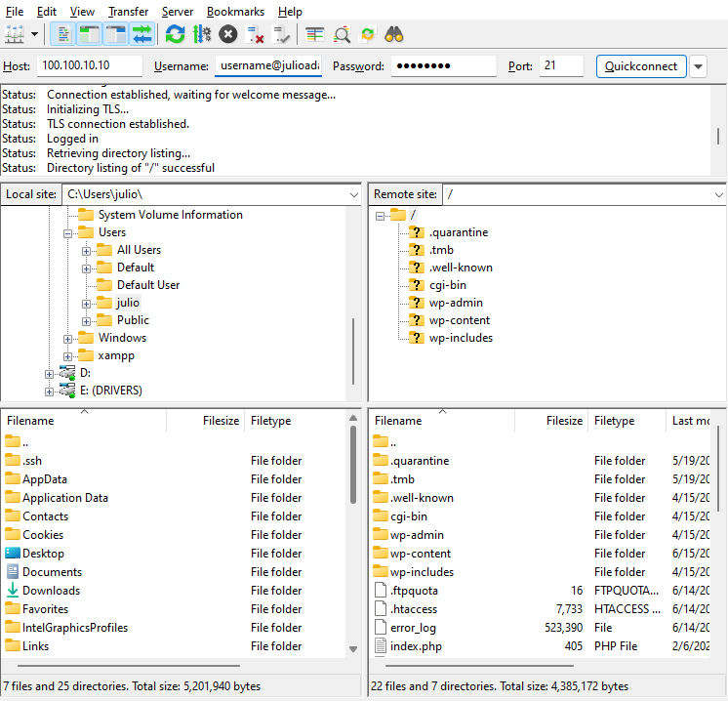Viewport: 728px width, 701px height.
Task: Expand the Default folder in local tree
Action: 86,268
